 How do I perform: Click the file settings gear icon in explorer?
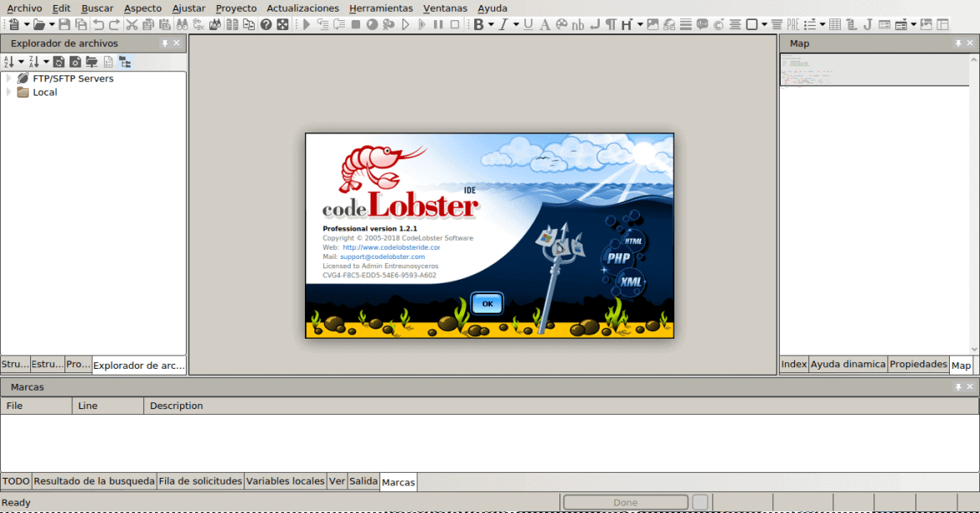[75, 62]
